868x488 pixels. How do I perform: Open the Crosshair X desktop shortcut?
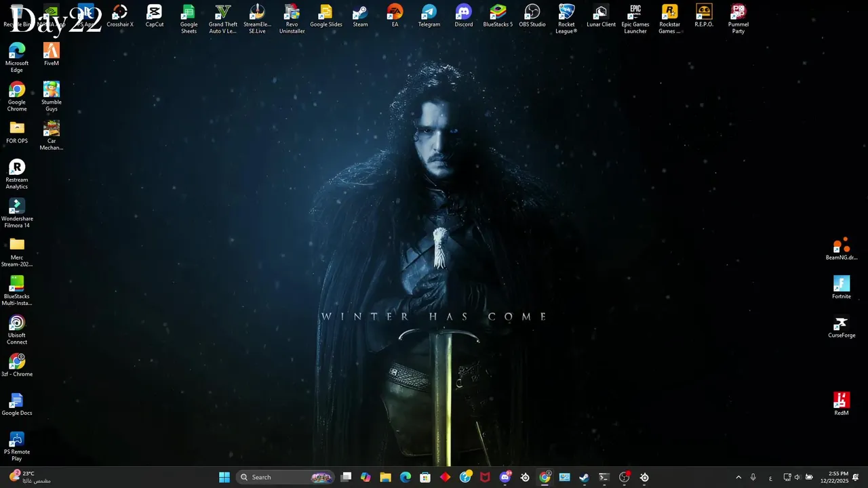click(120, 16)
